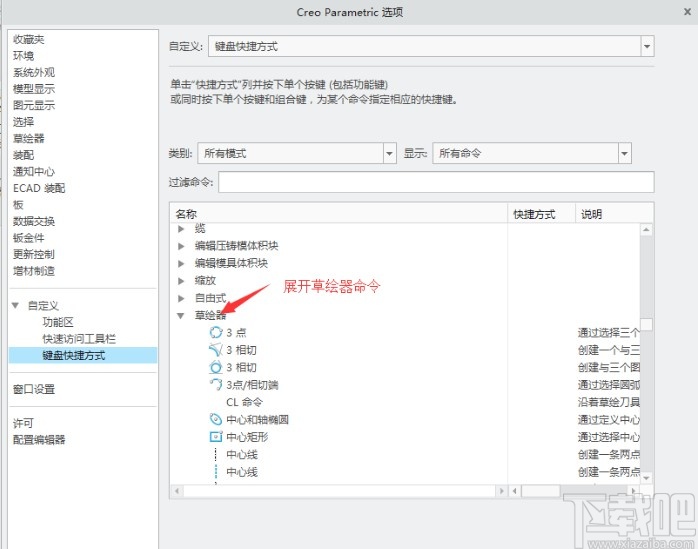Open 模型显示 in the sidebar
The image size is (698, 549).
click(34, 89)
